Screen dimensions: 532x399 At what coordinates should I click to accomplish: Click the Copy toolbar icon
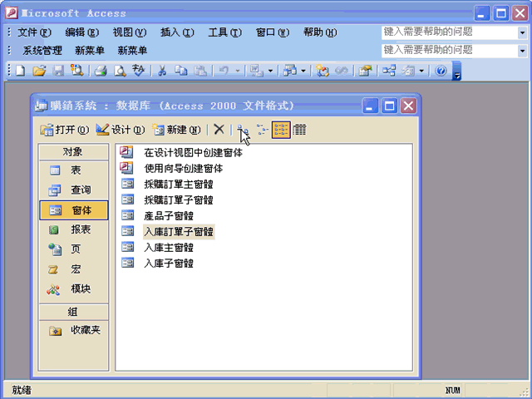point(181,71)
